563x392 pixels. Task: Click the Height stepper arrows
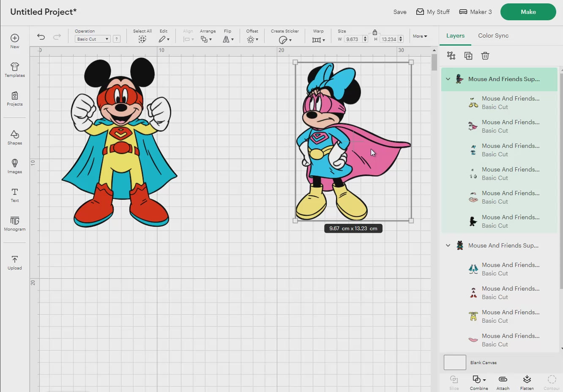(x=401, y=39)
